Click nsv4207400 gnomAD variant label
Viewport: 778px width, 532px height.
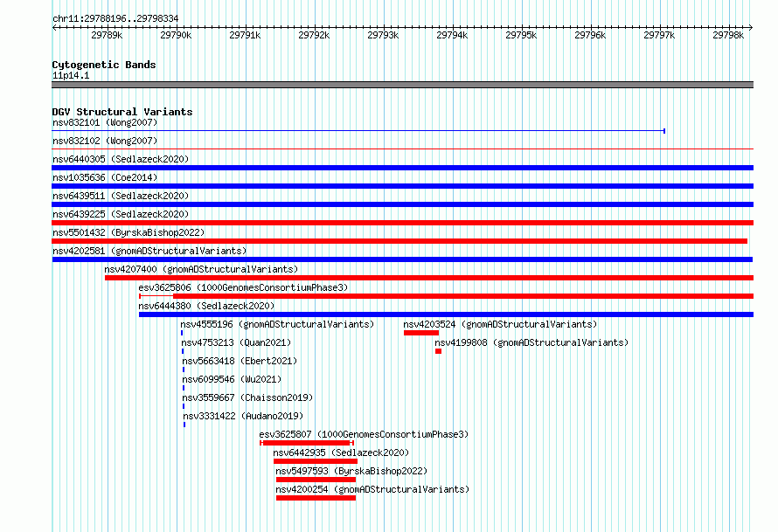coord(201,269)
